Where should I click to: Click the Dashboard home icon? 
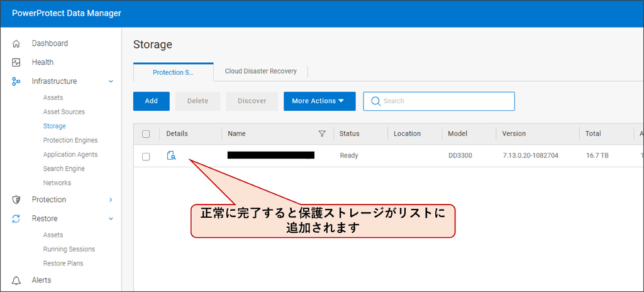(x=16, y=43)
